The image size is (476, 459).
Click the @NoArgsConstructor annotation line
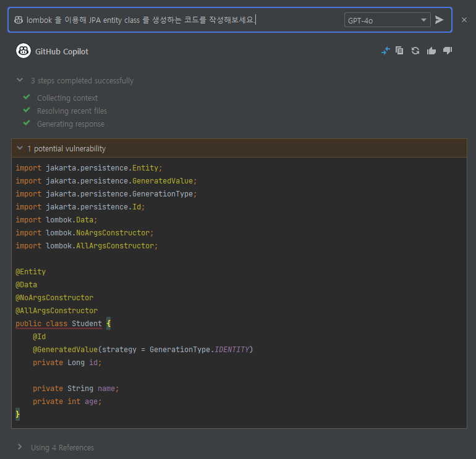pyautogui.click(x=54, y=298)
